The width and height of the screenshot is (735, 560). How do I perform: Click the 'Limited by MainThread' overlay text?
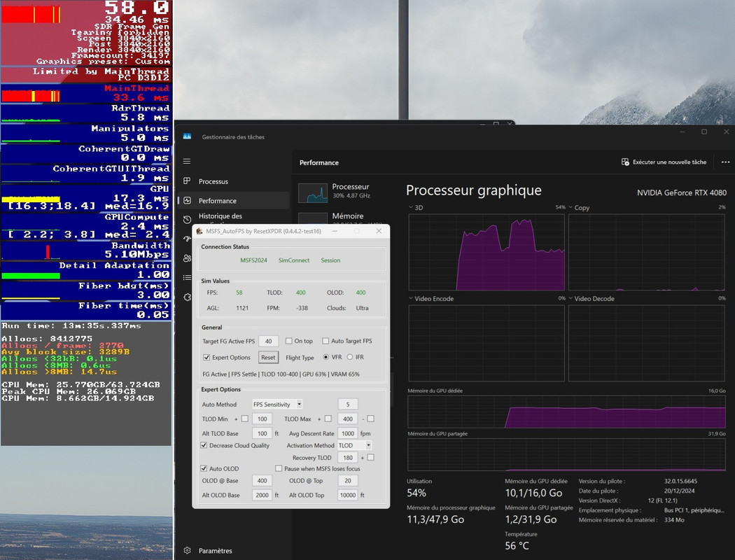[x=101, y=71]
